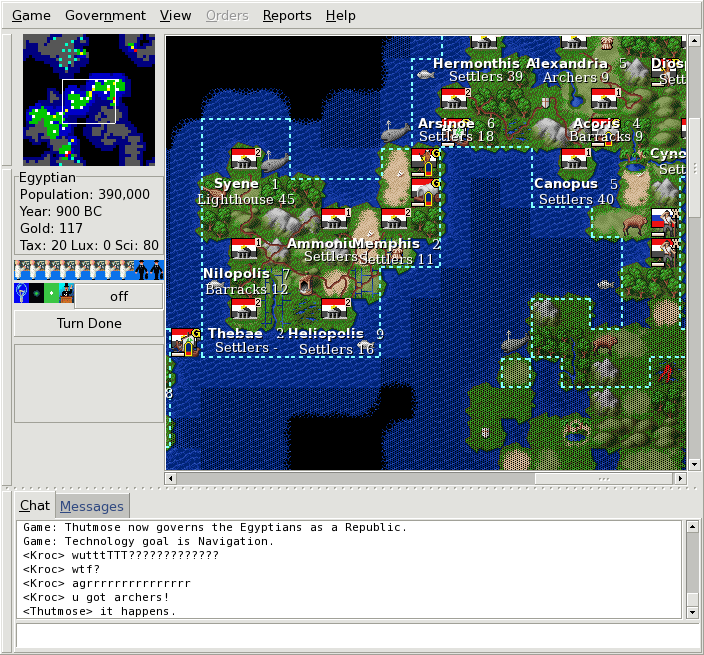This screenshot has width=704, height=655.
Task: Select the Nilopolis city flag icon
Action: click(246, 248)
